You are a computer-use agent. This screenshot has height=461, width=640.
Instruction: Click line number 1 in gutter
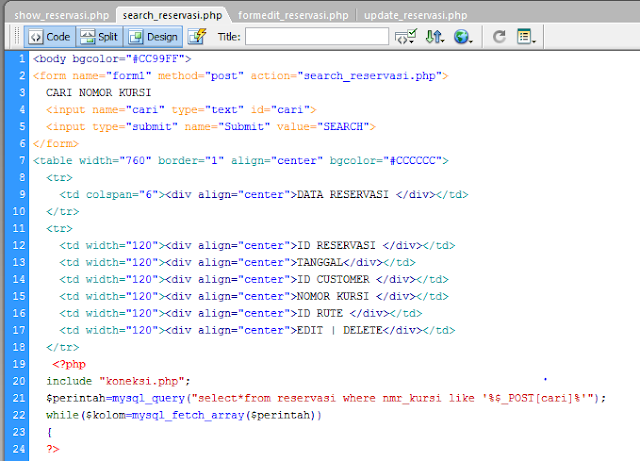(22, 58)
